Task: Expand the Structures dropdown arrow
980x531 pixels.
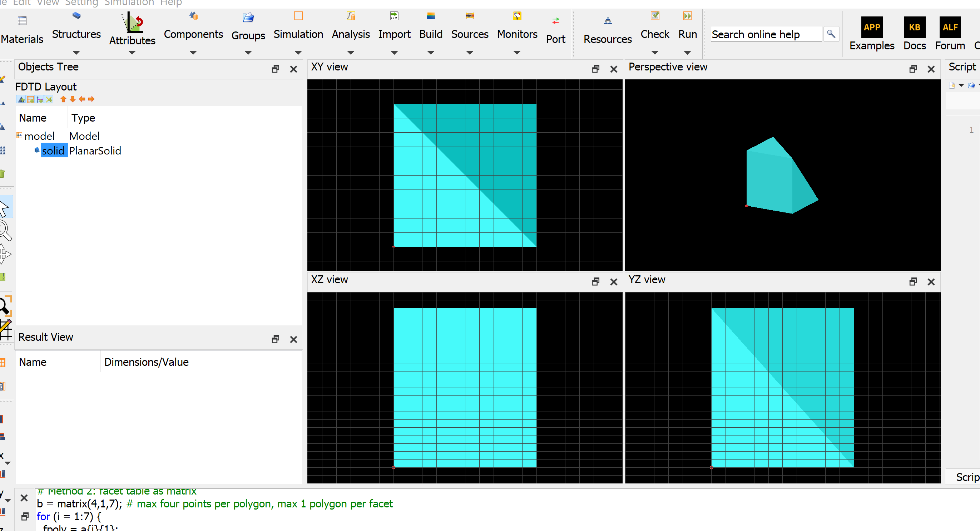Action: click(76, 53)
